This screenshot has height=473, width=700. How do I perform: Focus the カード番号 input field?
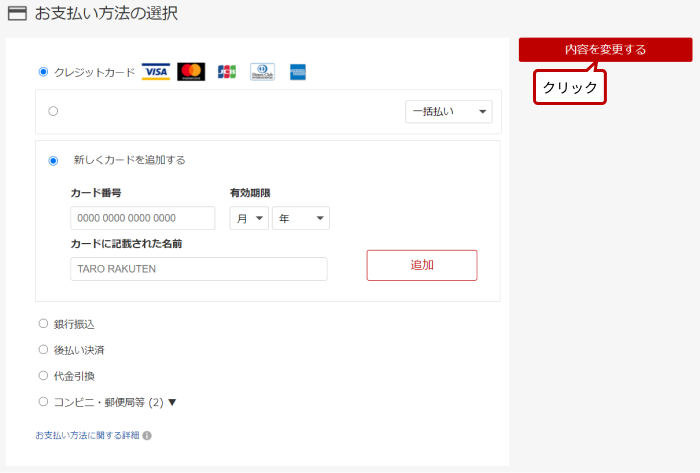point(143,218)
